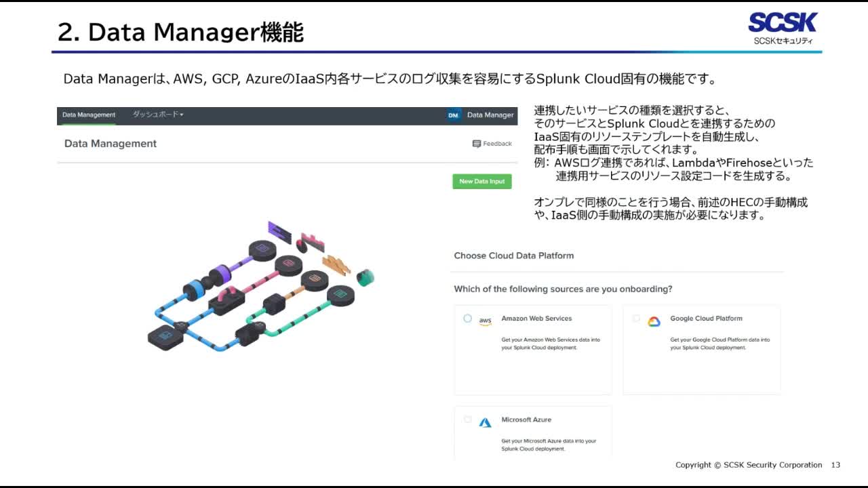The width and height of the screenshot is (868, 488).
Task: Click the Amazon Web Services card title
Action: [536, 319]
